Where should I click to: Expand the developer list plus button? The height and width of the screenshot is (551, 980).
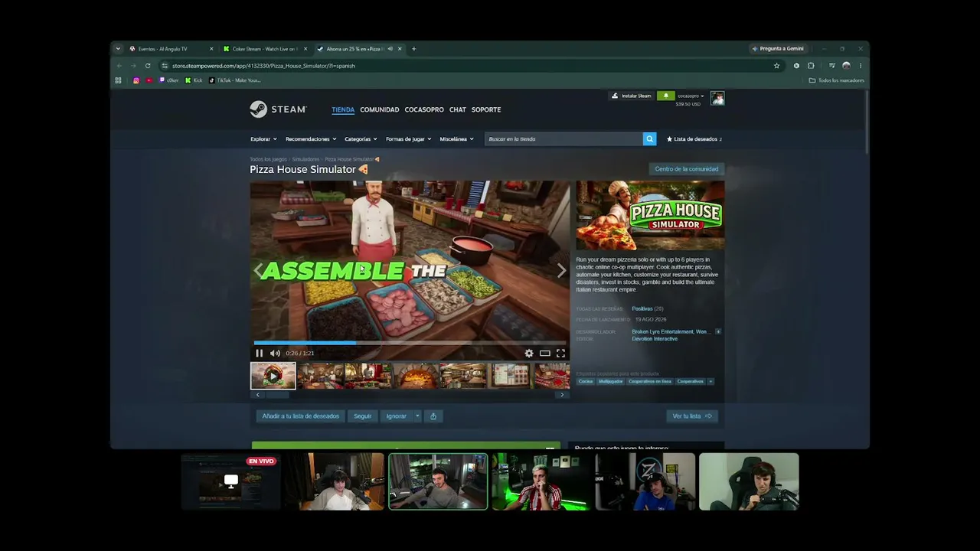[717, 331]
